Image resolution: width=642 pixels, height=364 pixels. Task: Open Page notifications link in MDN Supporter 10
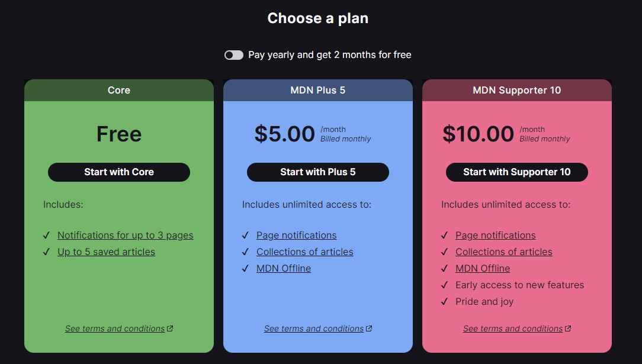495,236
